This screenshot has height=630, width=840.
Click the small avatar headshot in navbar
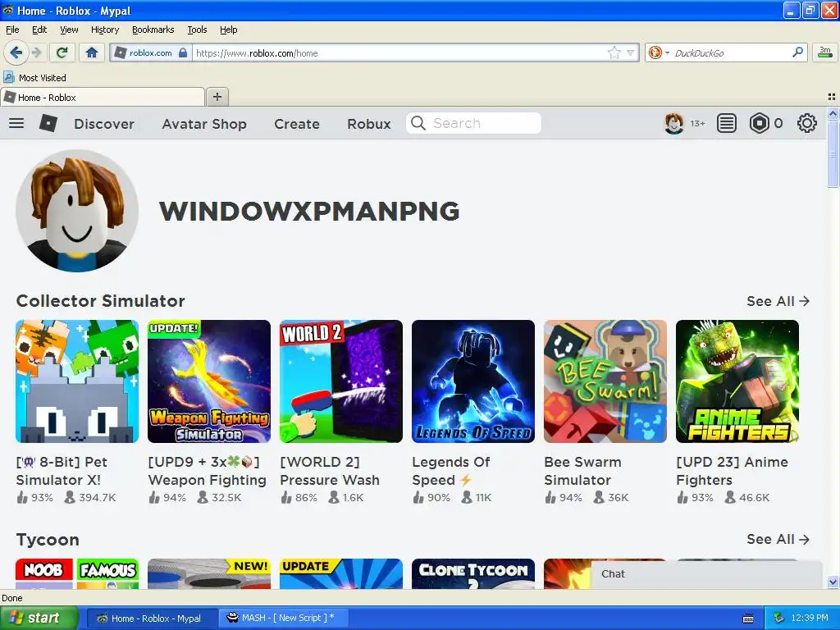[x=674, y=123]
